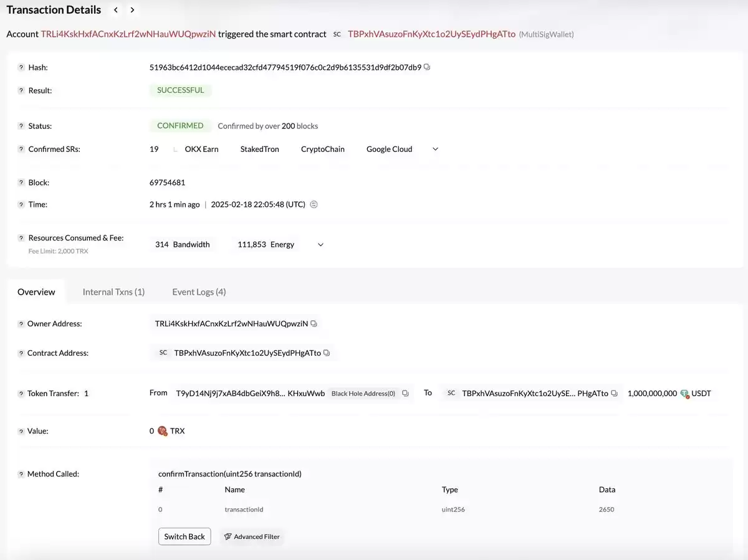Copy the transaction hash
The width and height of the screenshot is (748, 560).
pyautogui.click(x=427, y=67)
